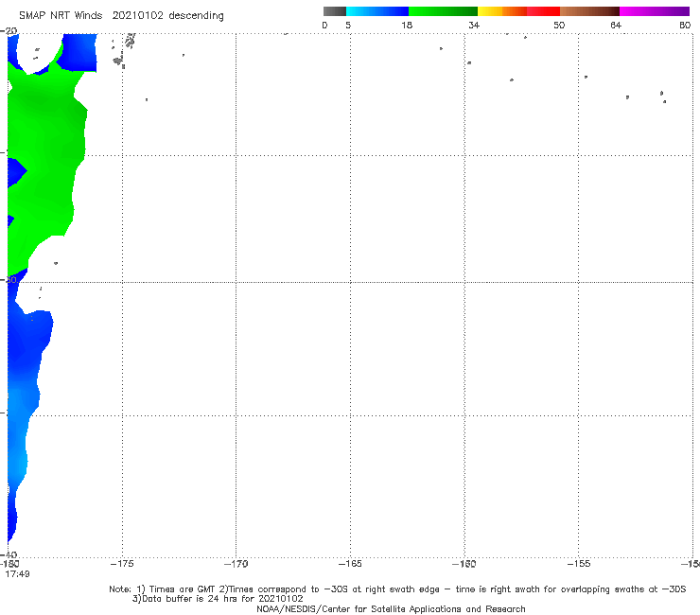The width and height of the screenshot is (700, 615).
Task: Click the brown segment of the color bar
Action: [x=589, y=11]
